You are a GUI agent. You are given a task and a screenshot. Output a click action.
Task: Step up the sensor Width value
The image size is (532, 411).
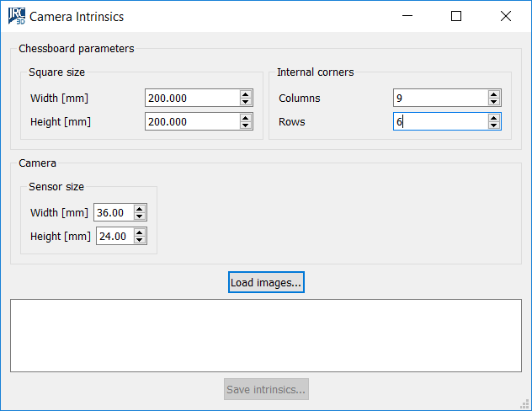pyautogui.click(x=140, y=209)
